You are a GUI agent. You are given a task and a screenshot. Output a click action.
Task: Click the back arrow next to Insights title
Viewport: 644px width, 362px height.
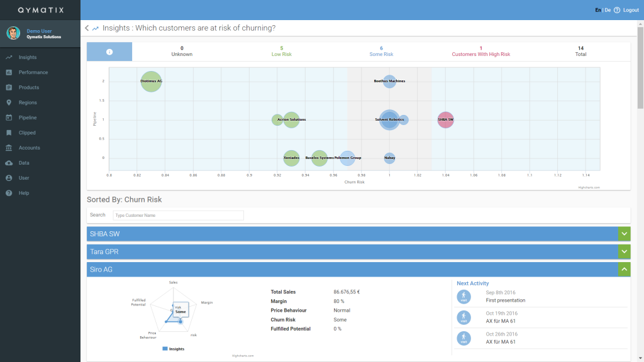86,28
